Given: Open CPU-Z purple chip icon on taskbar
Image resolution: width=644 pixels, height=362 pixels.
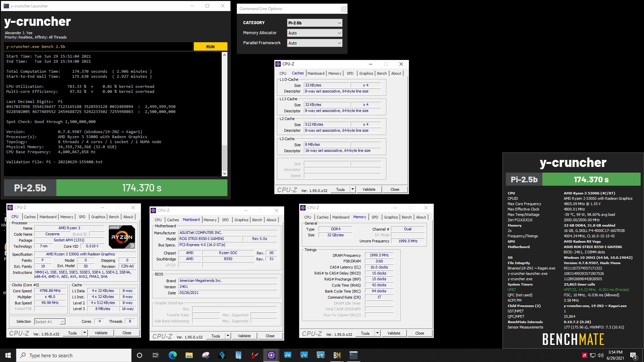Looking at the screenshot, I should click(x=271, y=355).
